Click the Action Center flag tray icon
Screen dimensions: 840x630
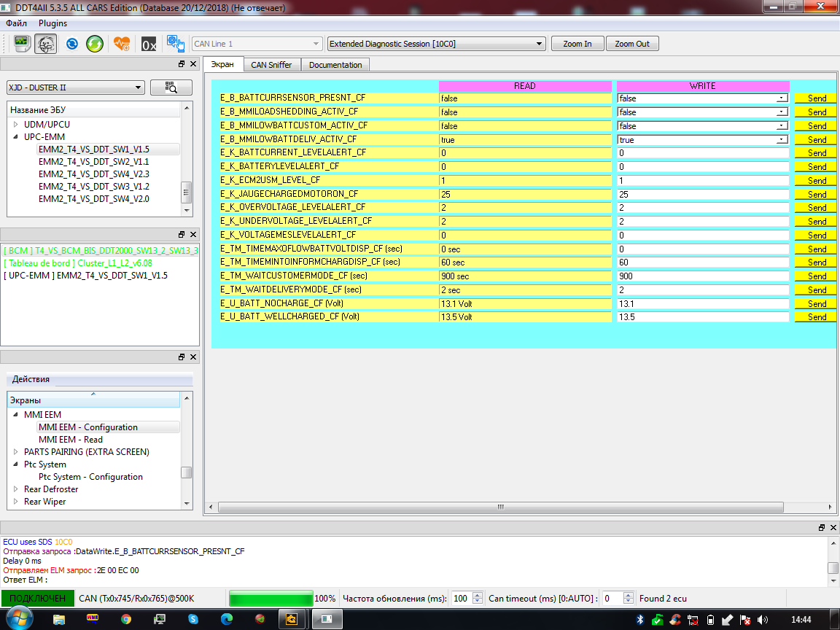pos(744,620)
